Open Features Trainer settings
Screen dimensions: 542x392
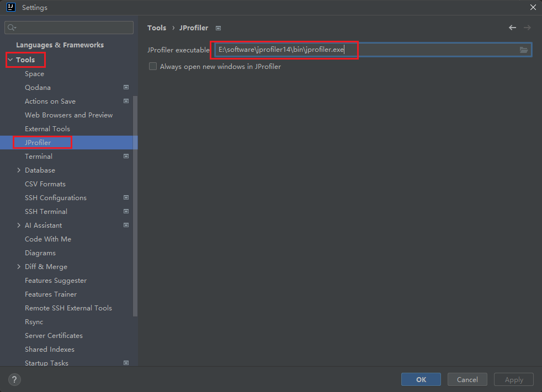[51, 294]
